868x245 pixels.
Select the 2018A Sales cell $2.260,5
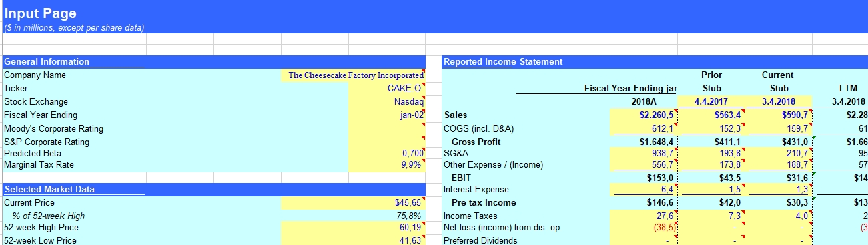644,115
